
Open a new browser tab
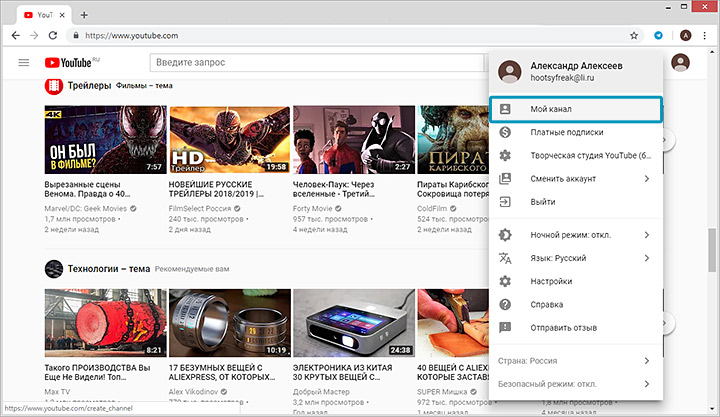pyautogui.click(x=84, y=15)
